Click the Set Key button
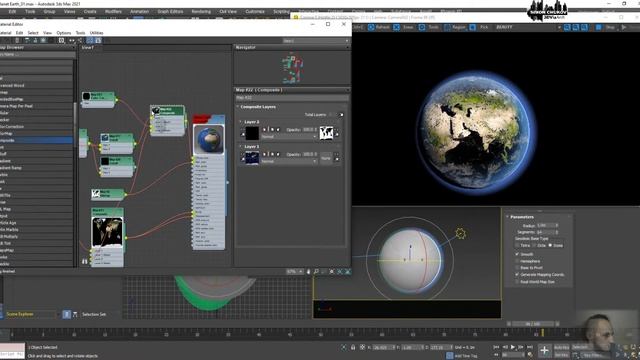The width and height of the screenshot is (640, 360). tap(561, 355)
